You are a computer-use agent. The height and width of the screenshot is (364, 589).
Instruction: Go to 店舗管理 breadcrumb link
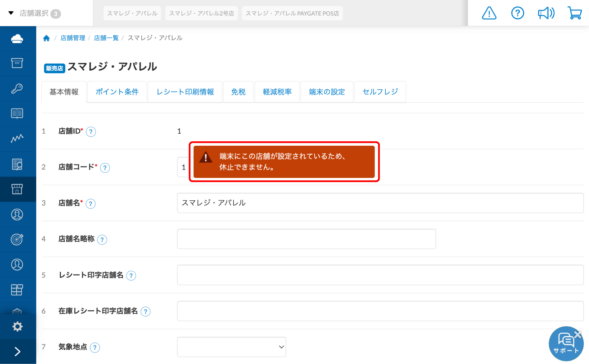[73, 38]
